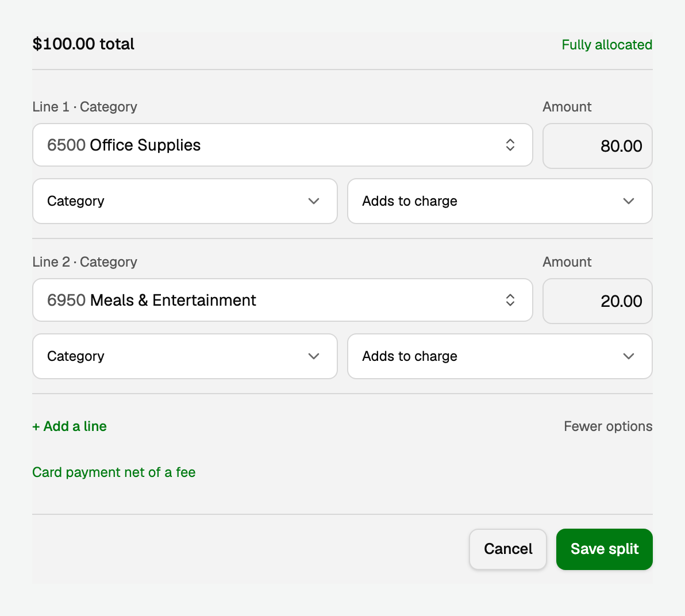Open the 6950 Meals & Entertainment category selector
685x616 pixels.
tap(283, 300)
